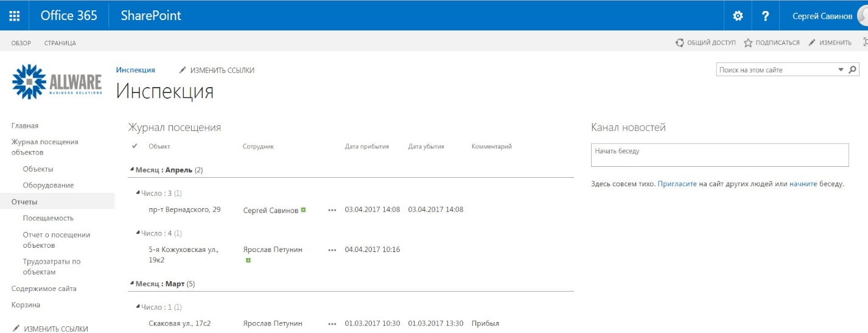Open the search scope dropdown arrow
The image size is (868, 333).
coord(841,69)
